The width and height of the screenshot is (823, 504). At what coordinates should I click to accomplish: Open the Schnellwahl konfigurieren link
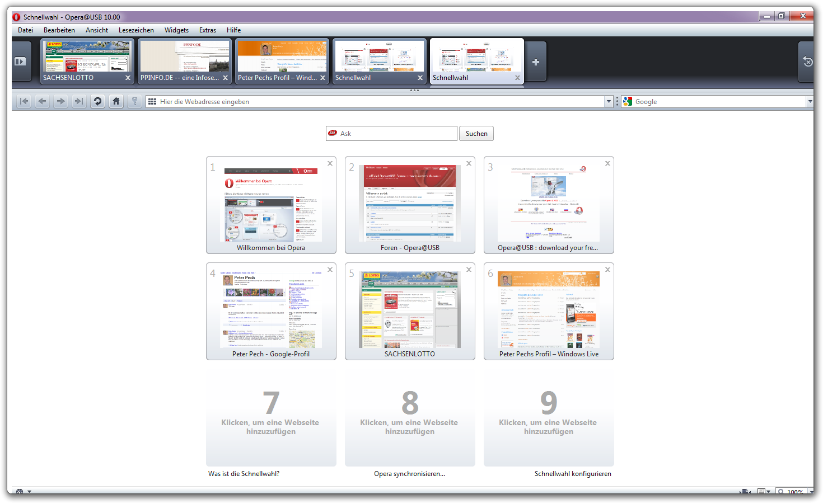[572, 474]
